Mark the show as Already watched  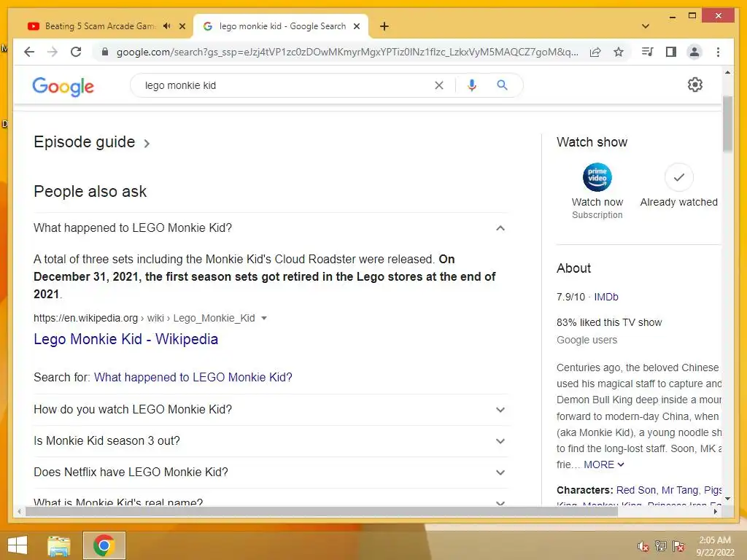pos(679,177)
